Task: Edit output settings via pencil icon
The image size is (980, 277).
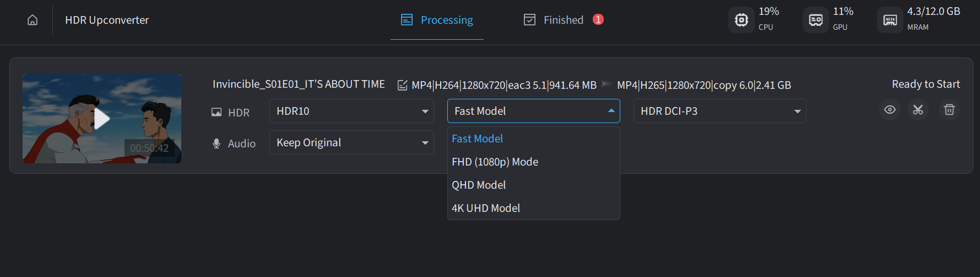Action: [x=403, y=85]
